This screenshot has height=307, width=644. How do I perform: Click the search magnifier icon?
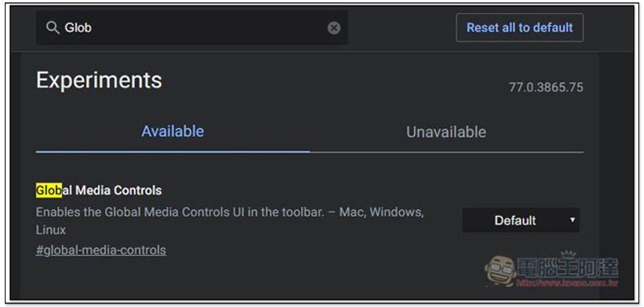click(53, 28)
